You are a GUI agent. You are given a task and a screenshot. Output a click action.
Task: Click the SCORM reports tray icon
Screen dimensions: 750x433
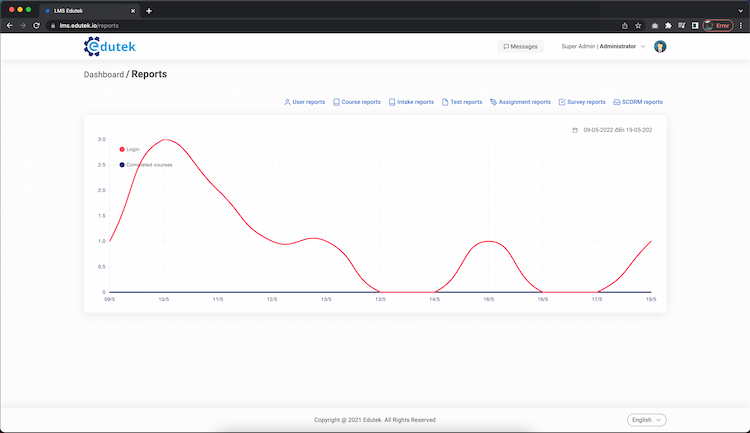[617, 102]
